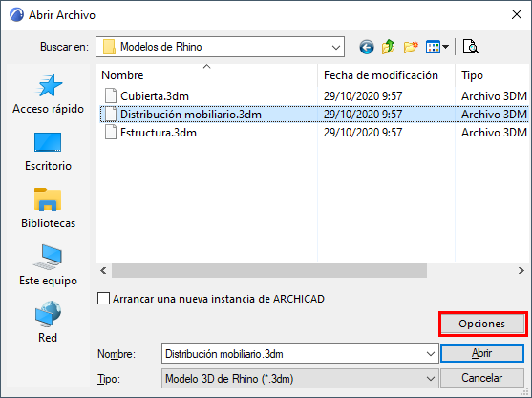Go to Escritorio location
532x398 pixels.
[48, 152]
